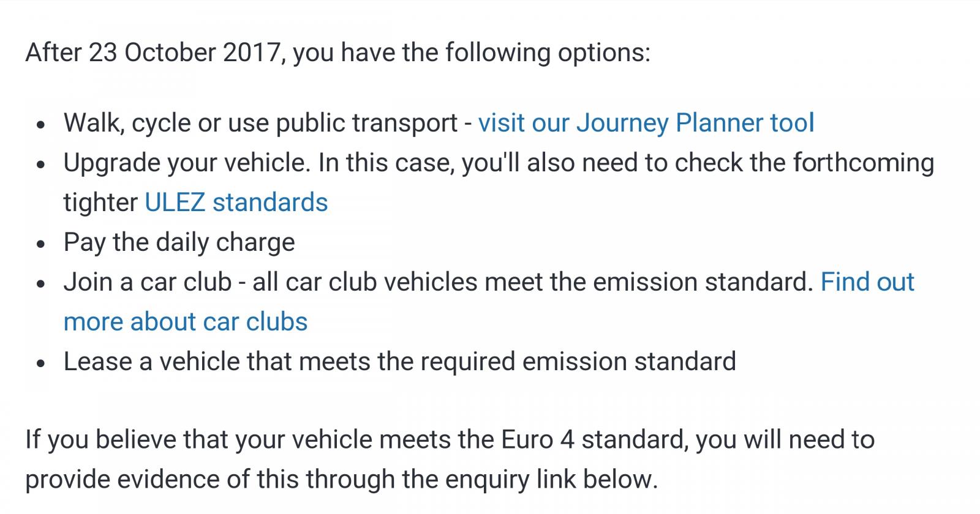Click the "Euro 4 standard" phrase
Image resolution: width=980 pixels, height=514 pixels.
pos(592,440)
